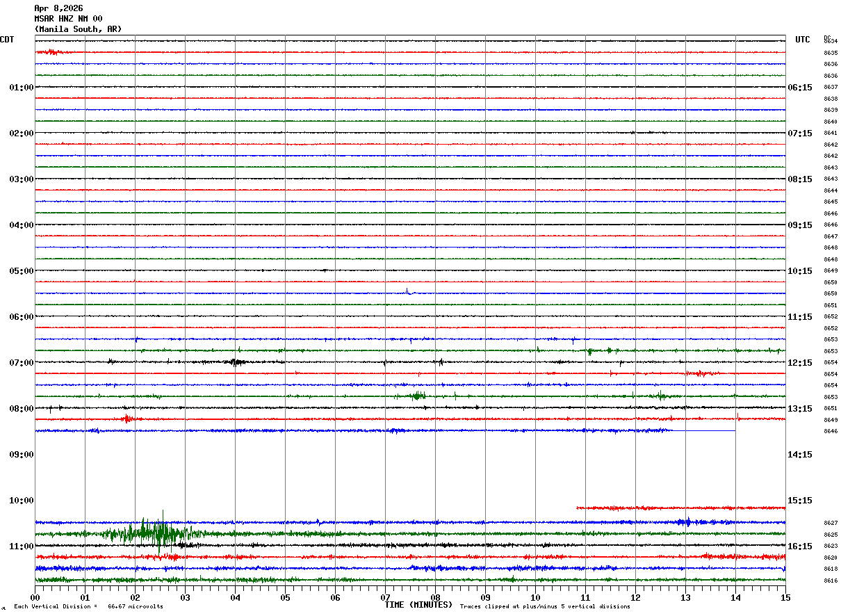841x616 pixels.
Task: Click the DC offset column header
Action: 827,38
